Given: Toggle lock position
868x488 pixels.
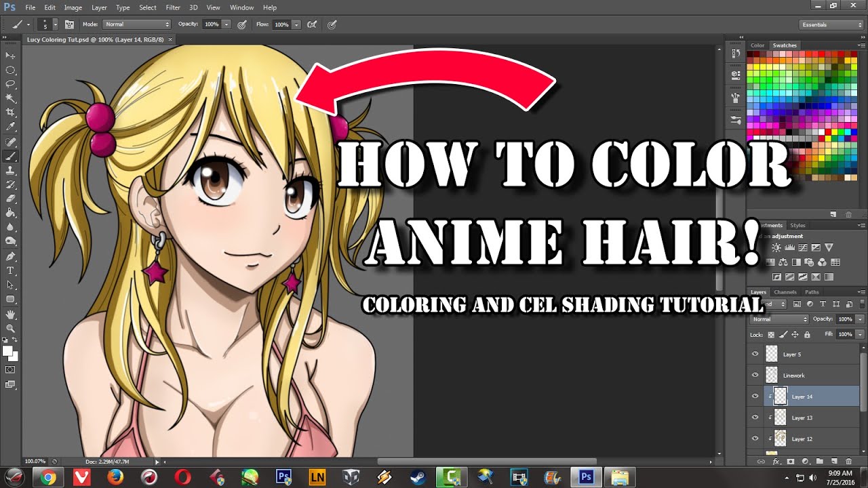Looking at the screenshot, I should pos(795,334).
